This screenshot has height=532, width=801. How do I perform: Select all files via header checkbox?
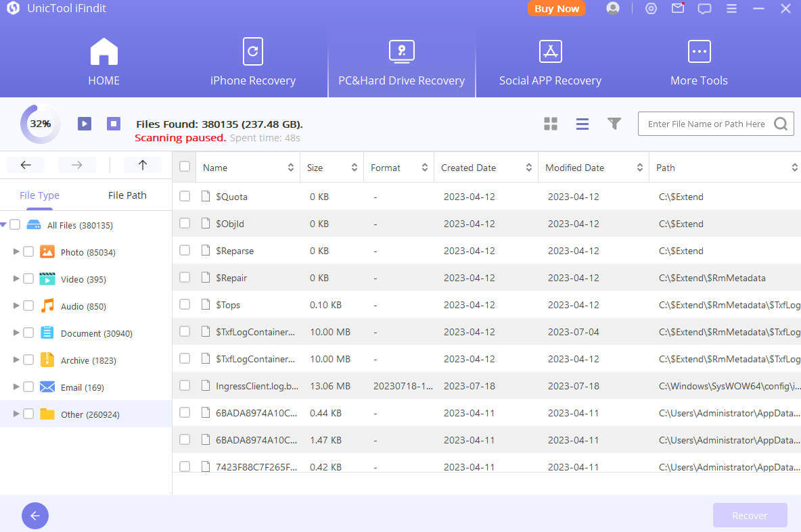[185, 167]
